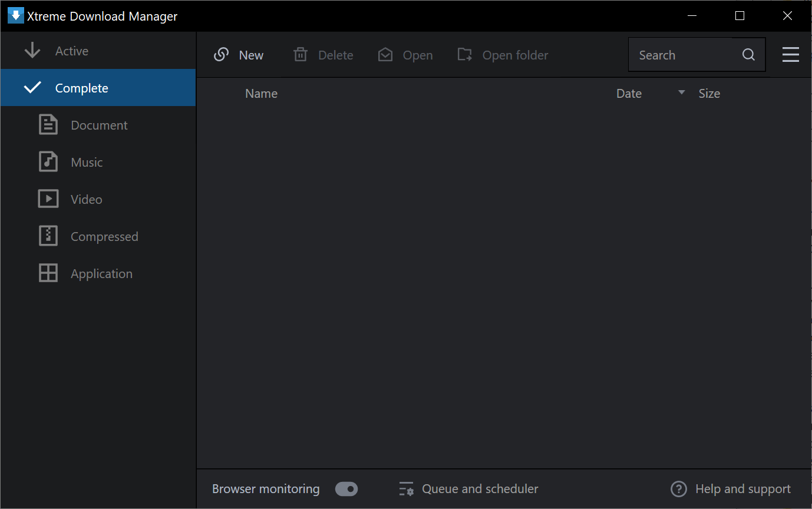
Task: Click the Open toolbar button
Action: click(405, 55)
